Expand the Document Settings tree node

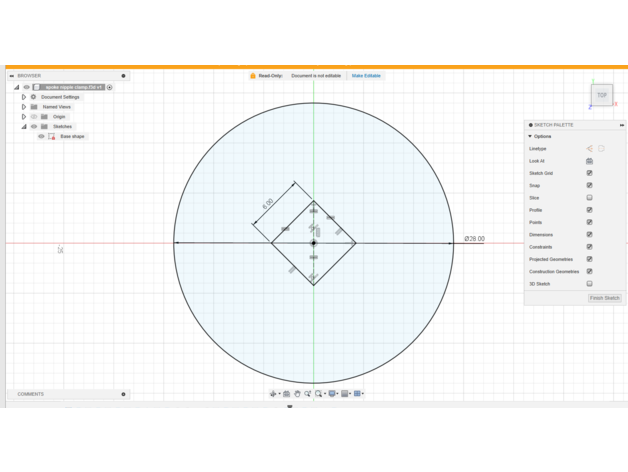pyautogui.click(x=24, y=97)
